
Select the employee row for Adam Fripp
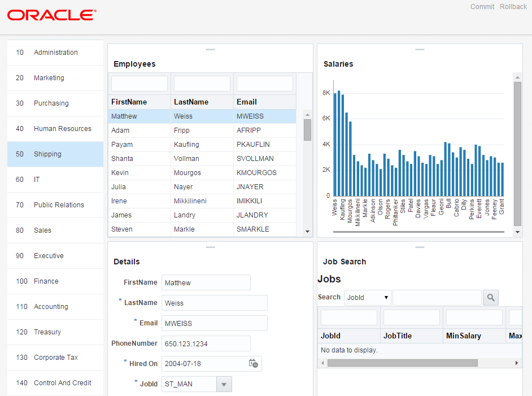point(202,130)
